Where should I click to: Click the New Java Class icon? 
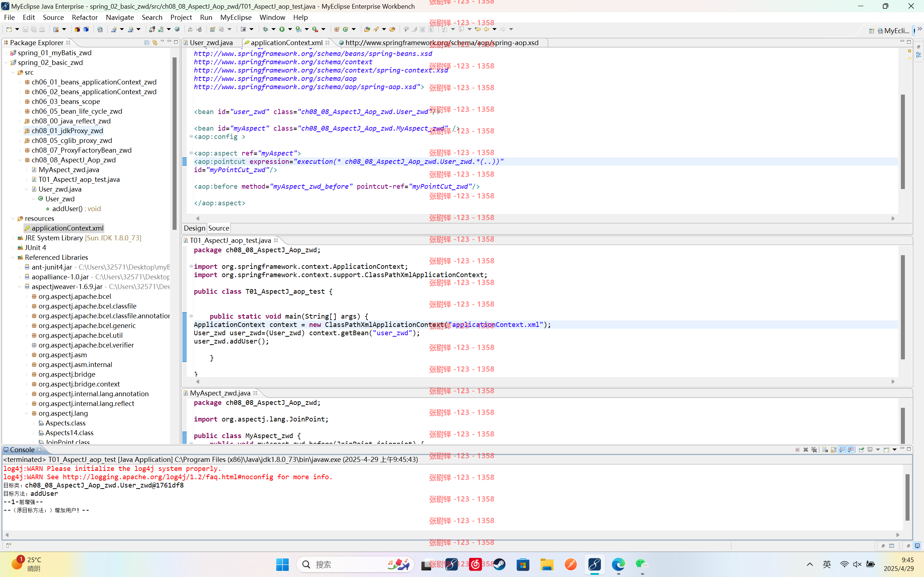click(346, 29)
